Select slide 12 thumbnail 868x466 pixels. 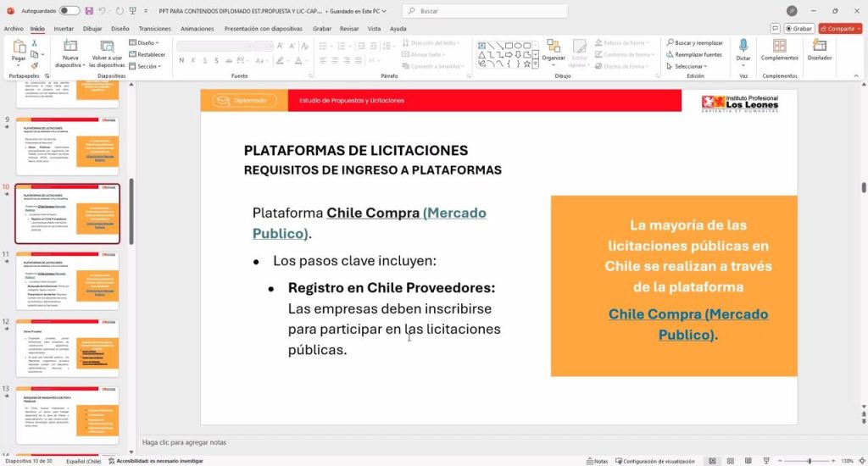67,347
